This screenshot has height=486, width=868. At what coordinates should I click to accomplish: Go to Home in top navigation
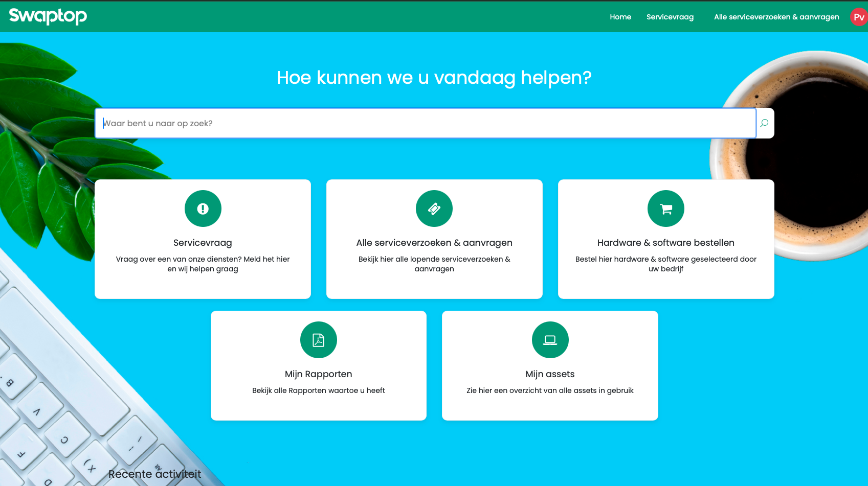[620, 17]
